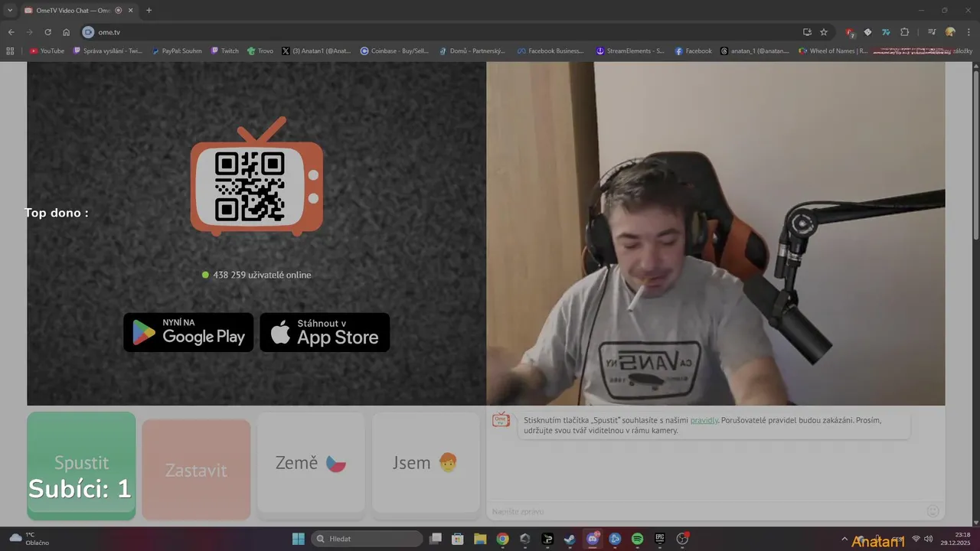The width and height of the screenshot is (980, 551).
Task: Reload the OmeTV page
Action: (47, 32)
